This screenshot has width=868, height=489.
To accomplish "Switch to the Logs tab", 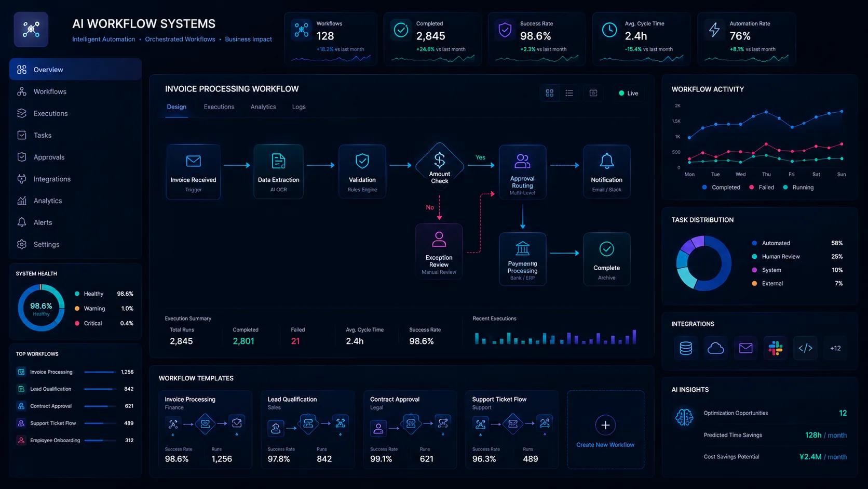I will click(x=299, y=107).
